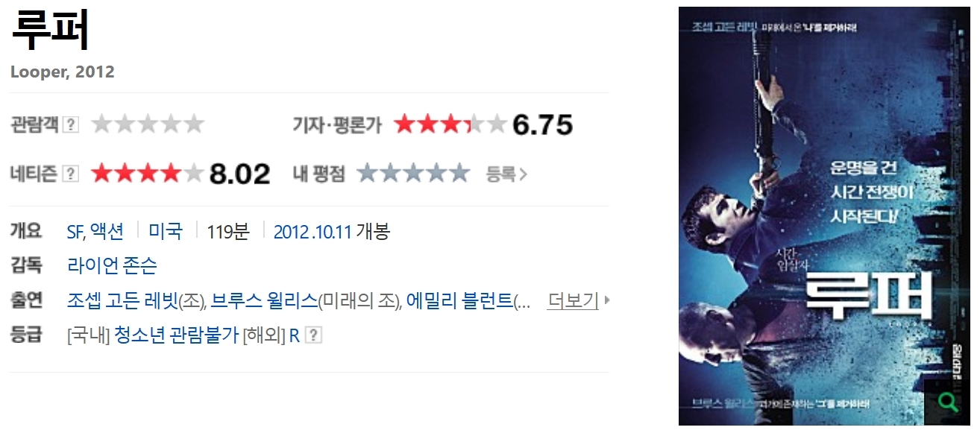Open the 청소년 관람불가 rating link

pos(177,335)
